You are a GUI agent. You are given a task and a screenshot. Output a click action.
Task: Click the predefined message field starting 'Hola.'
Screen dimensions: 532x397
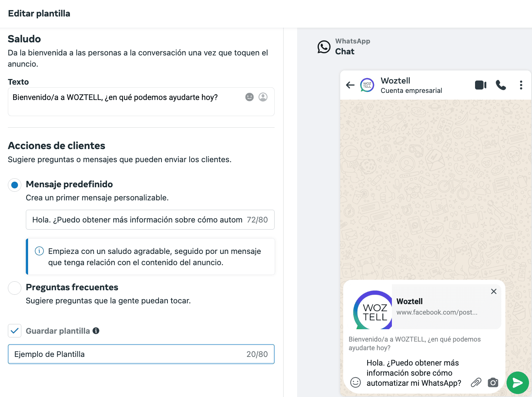pos(150,219)
